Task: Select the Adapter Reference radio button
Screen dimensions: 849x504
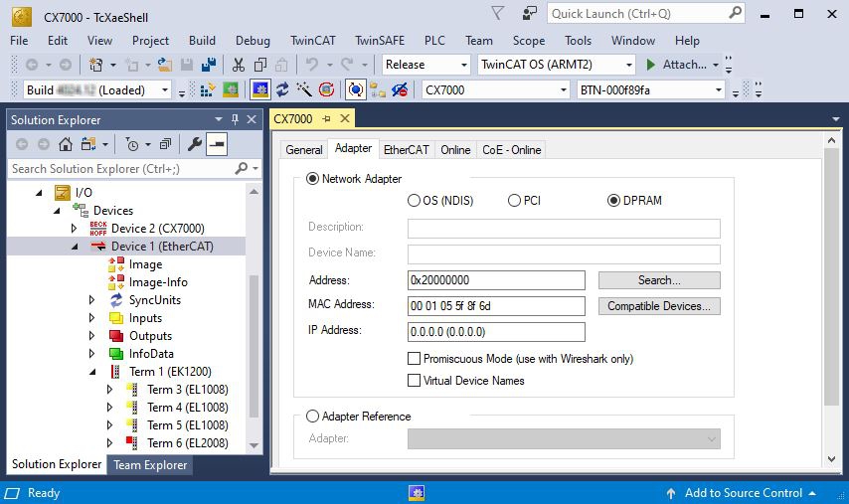Action: 312,417
